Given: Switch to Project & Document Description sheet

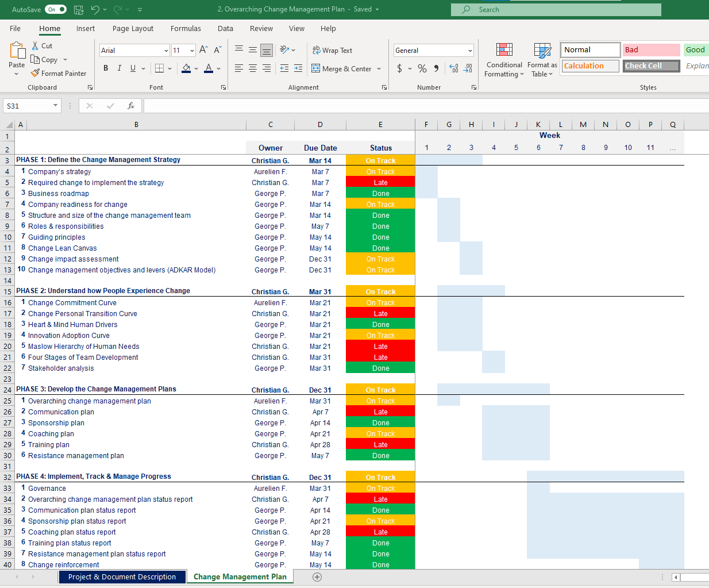Looking at the screenshot, I should pyautogui.click(x=122, y=577).
